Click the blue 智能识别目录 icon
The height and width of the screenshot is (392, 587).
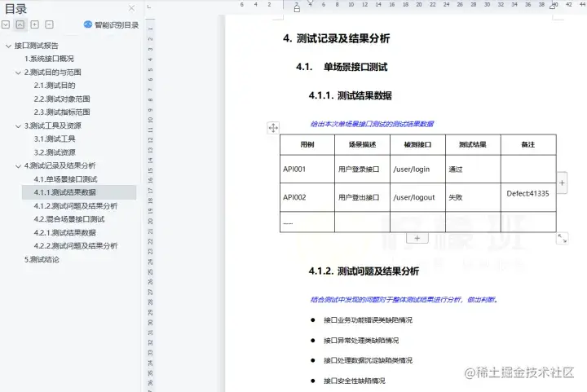(x=87, y=24)
